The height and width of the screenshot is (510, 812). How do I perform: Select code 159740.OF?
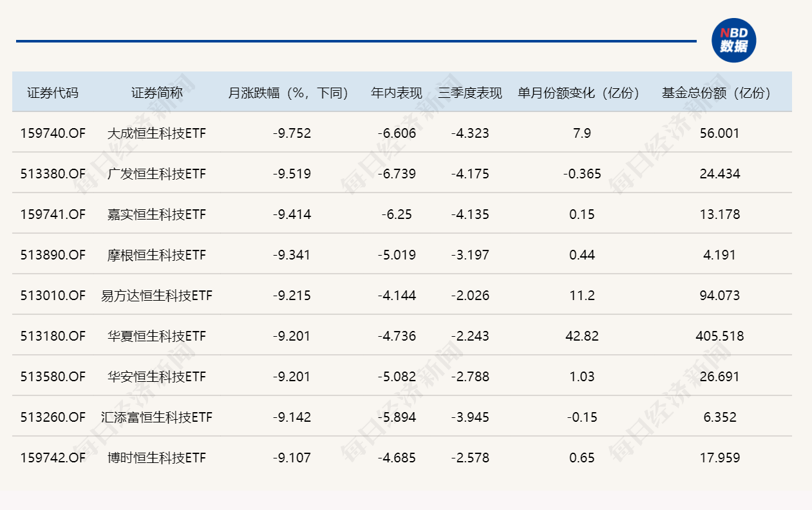[53, 133]
